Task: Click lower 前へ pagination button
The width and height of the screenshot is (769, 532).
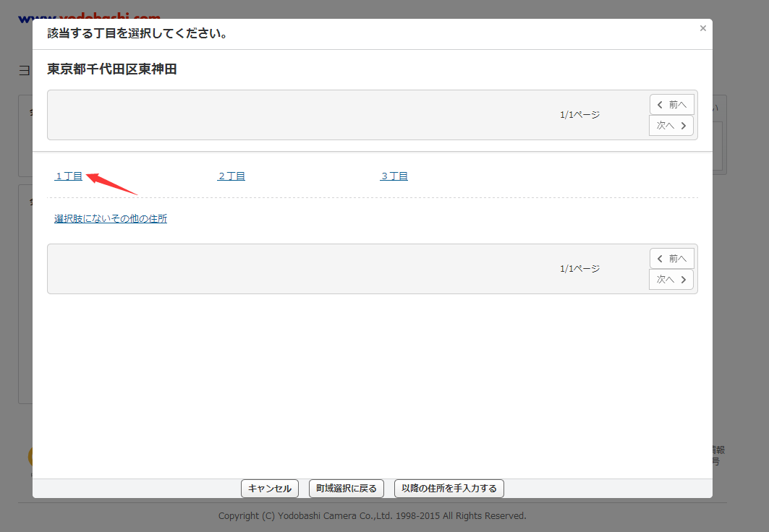Action: click(672, 258)
